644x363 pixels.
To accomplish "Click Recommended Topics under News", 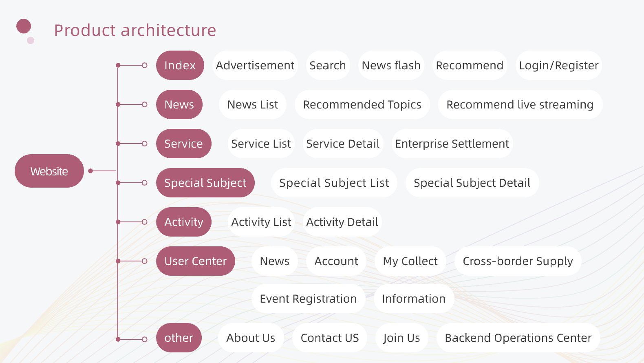I will [362, 104].
